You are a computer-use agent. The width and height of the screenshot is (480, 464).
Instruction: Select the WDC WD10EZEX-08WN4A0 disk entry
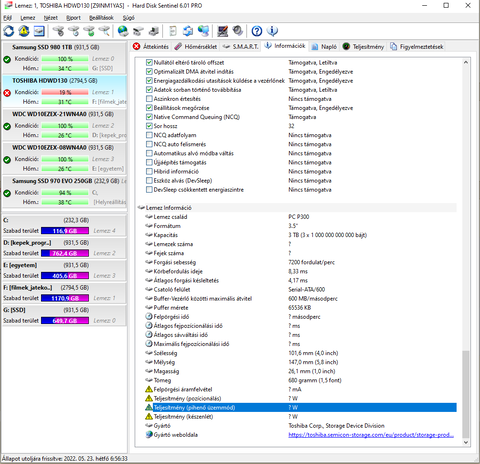[x=64, y=158]
